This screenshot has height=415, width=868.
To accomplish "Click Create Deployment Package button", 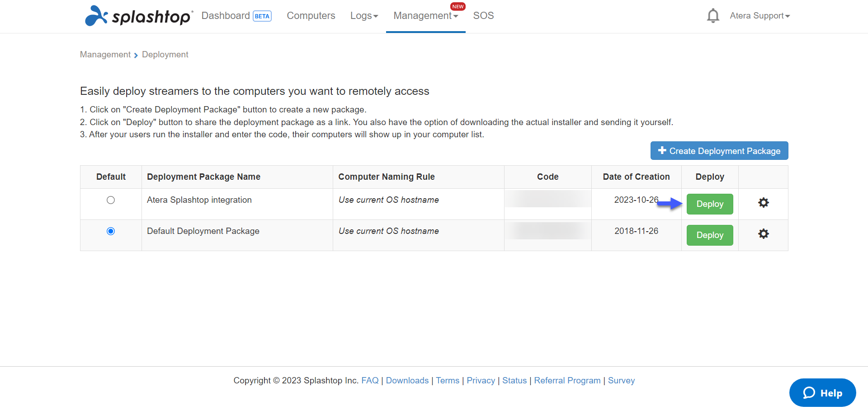I will pos(719,151).
